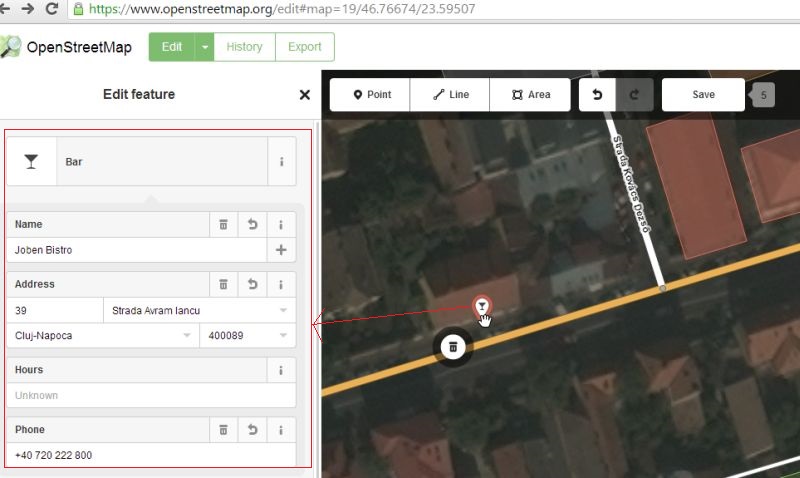
Task: Open the Bar preset info icon
Action: coord(281,162)
